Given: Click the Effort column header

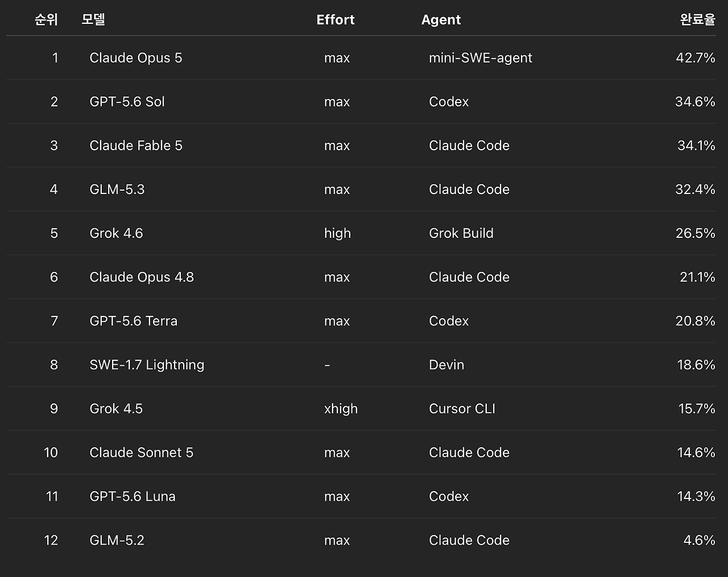Looking at the screenshot, I should coord(336,19).
